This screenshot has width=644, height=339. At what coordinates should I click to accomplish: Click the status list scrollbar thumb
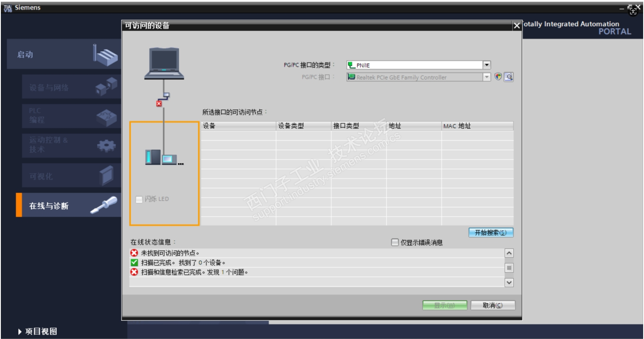509,268
